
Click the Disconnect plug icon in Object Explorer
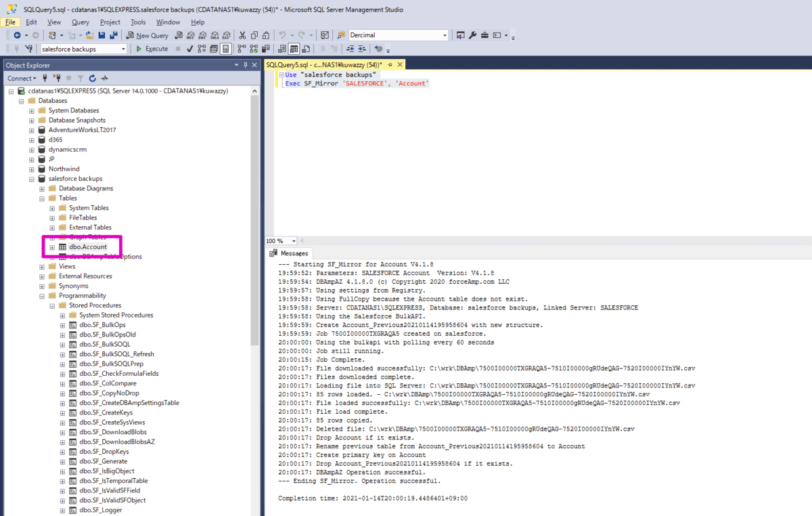pyautogui.click(x=57, y=79)
